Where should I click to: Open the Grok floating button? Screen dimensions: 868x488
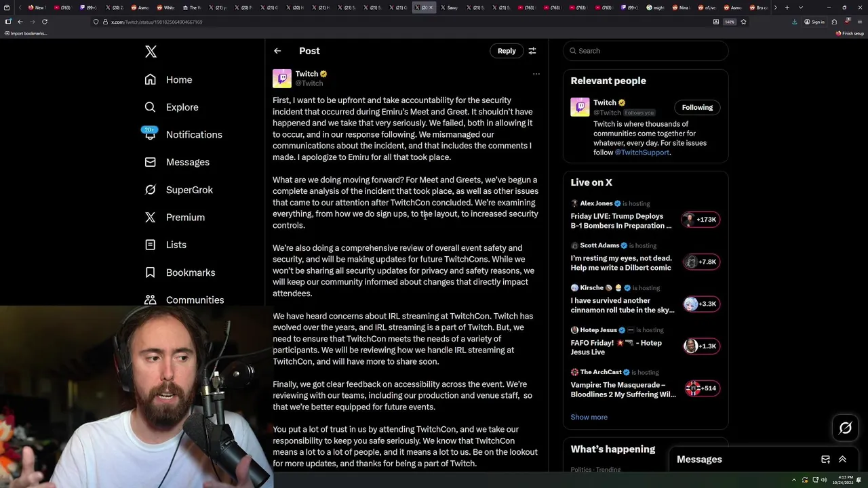(x=845, y=428)
